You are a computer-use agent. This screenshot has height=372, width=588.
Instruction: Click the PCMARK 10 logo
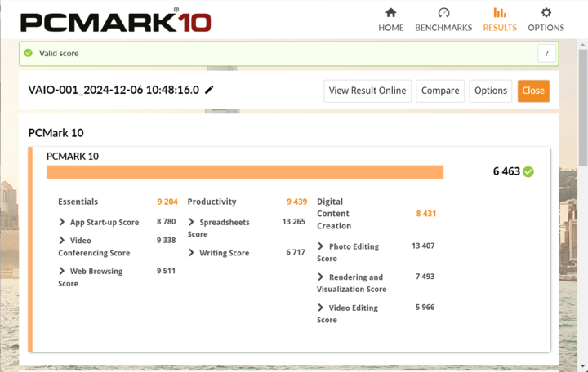[x=115, y=22]
